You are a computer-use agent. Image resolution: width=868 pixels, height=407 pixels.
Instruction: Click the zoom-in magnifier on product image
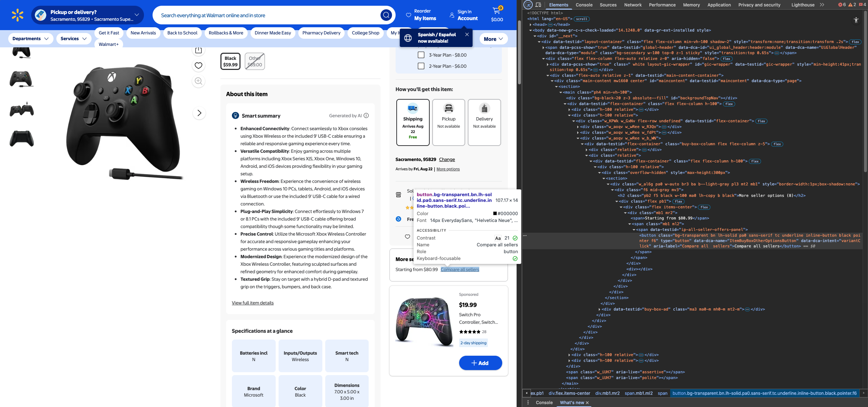pos(199,81)
